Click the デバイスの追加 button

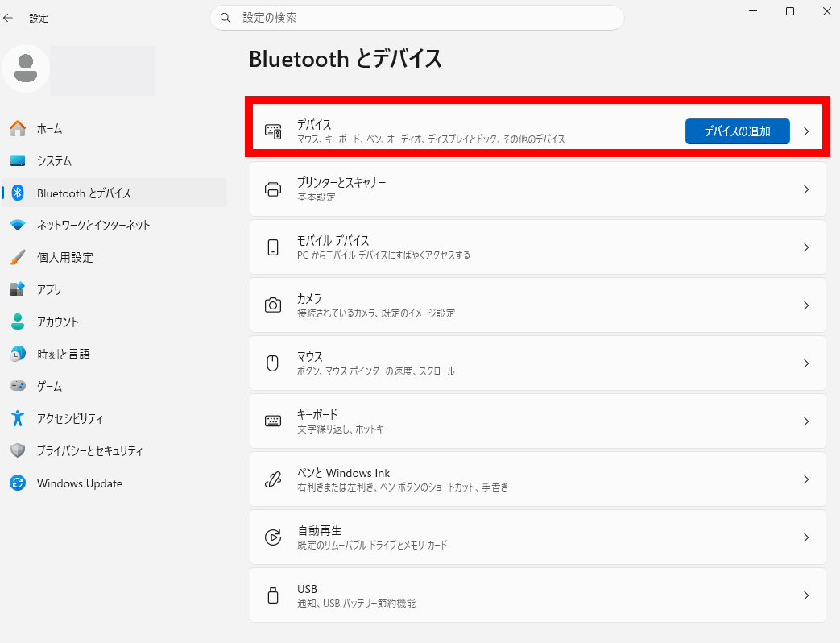[x=737, y=131]
